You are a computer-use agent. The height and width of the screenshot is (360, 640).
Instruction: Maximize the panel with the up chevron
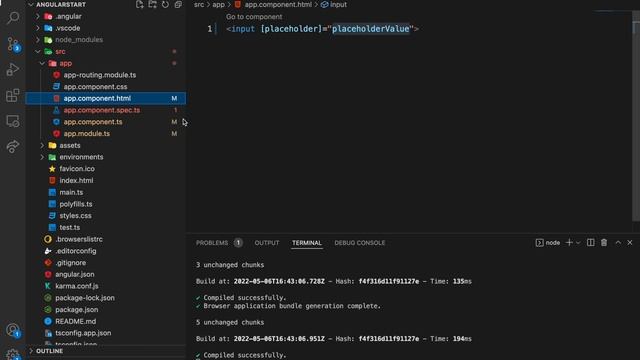(x=618, y=242)
